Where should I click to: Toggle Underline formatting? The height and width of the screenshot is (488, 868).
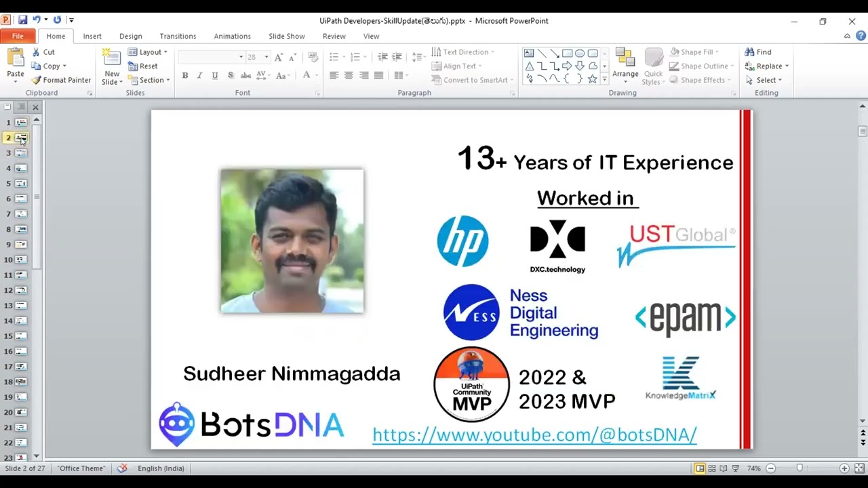[x=215, y=75]
